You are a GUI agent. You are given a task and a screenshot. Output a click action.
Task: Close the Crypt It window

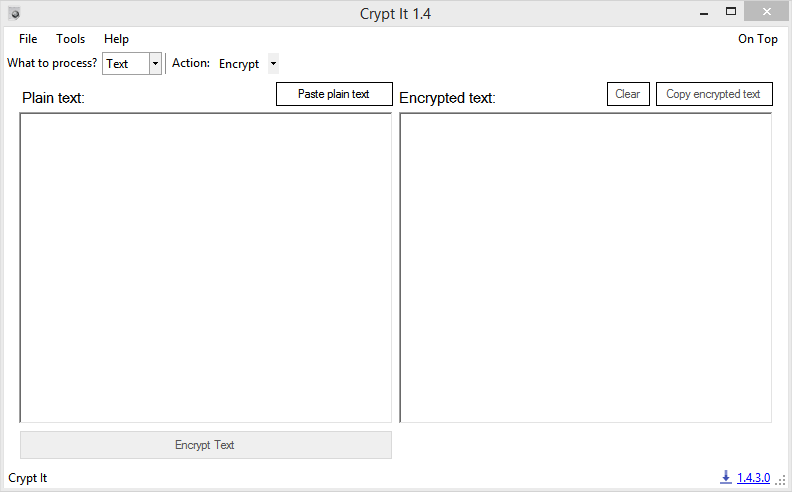766,12
